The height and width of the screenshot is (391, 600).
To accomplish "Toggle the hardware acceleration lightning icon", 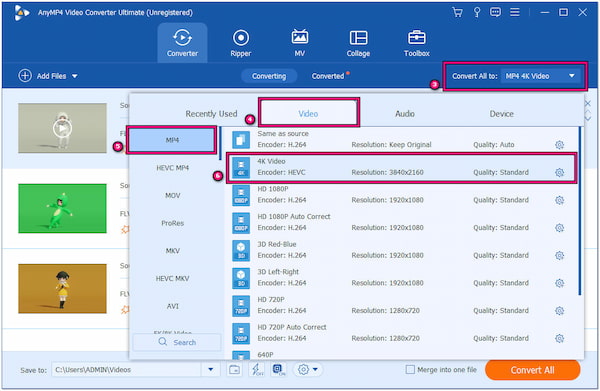I will pos(256,370).
